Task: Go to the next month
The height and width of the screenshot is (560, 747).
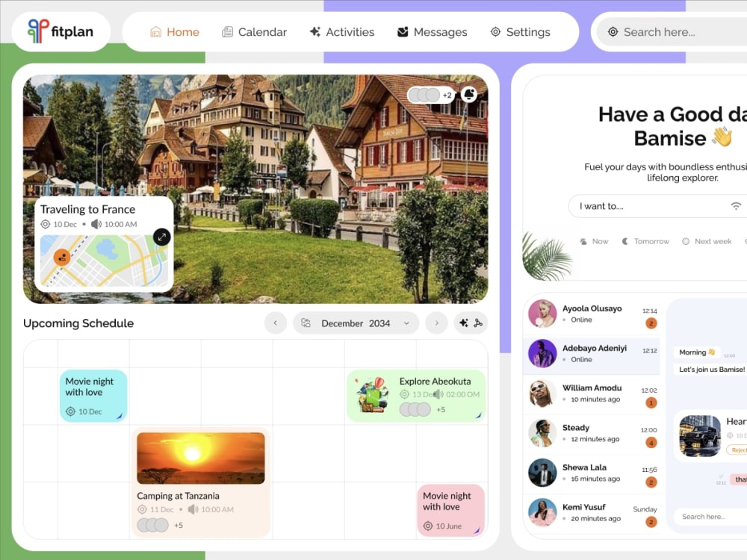Action: point(436,323)
